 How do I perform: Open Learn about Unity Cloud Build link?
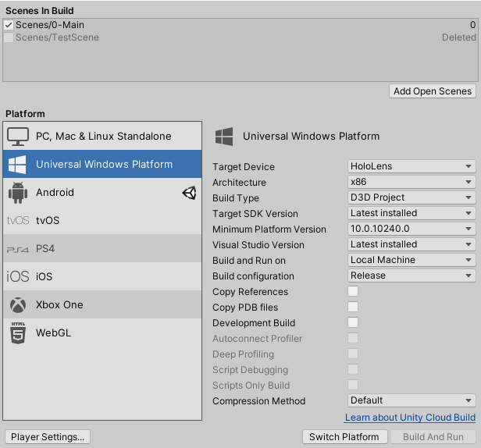click(410, 418)
